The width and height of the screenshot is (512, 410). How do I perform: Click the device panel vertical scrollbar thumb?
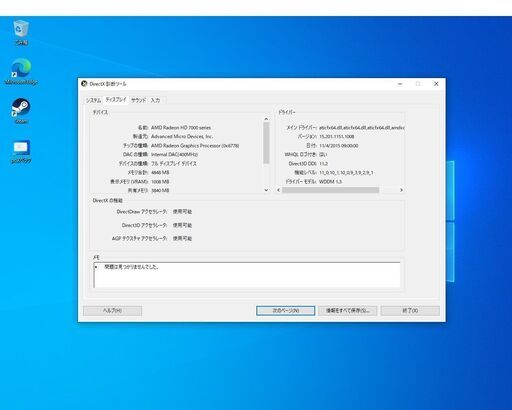pyautogui.click(x=266, y=143)
